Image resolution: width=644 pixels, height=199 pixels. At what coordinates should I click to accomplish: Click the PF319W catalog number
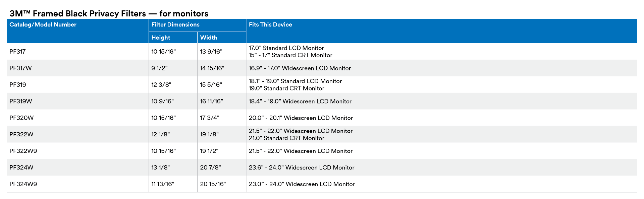pyautogui.click(x=21, y=101)
